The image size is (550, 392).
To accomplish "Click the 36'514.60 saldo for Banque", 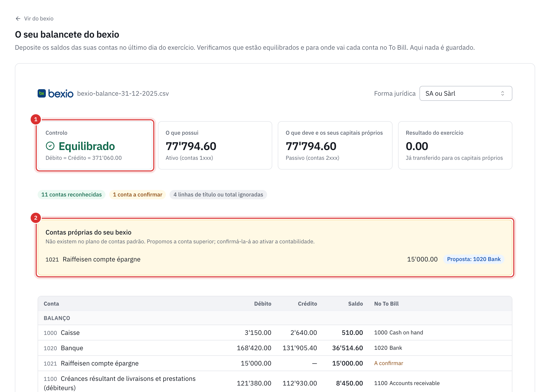I will (347, 348).
